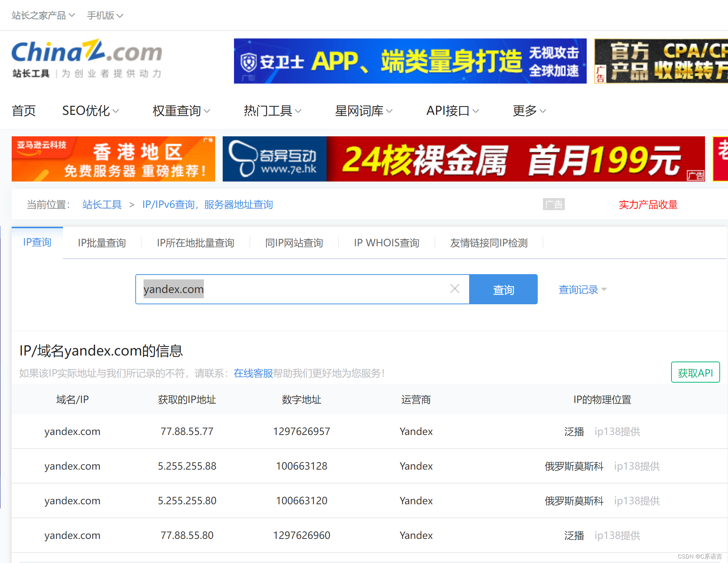Click the 获取的IP地址 column header
Screen dimensions: 728x563
pyautogui.click(x=187, y=400)
